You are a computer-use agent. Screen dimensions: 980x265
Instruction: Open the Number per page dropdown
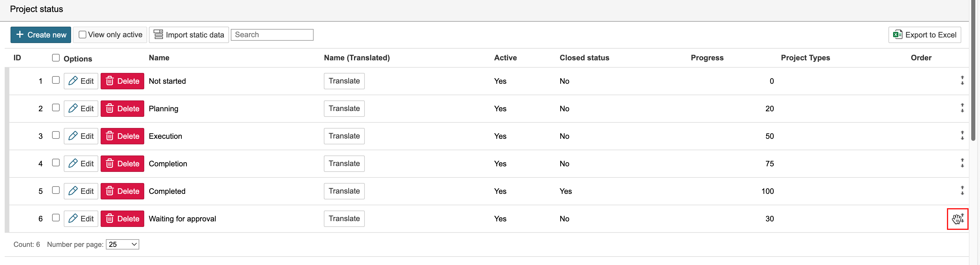[x=122, y=245]
